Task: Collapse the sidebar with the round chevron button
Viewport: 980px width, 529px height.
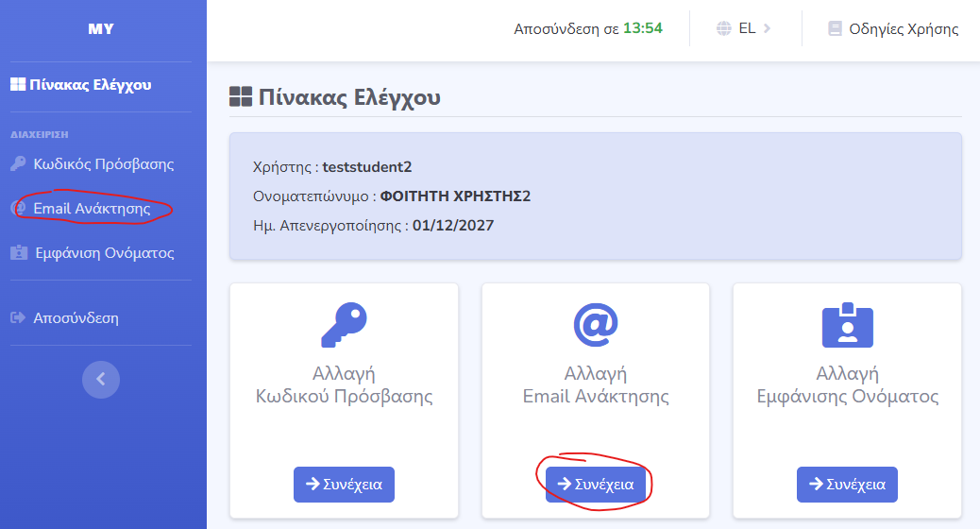Action: pyautogui.click(x=101, y=380)
